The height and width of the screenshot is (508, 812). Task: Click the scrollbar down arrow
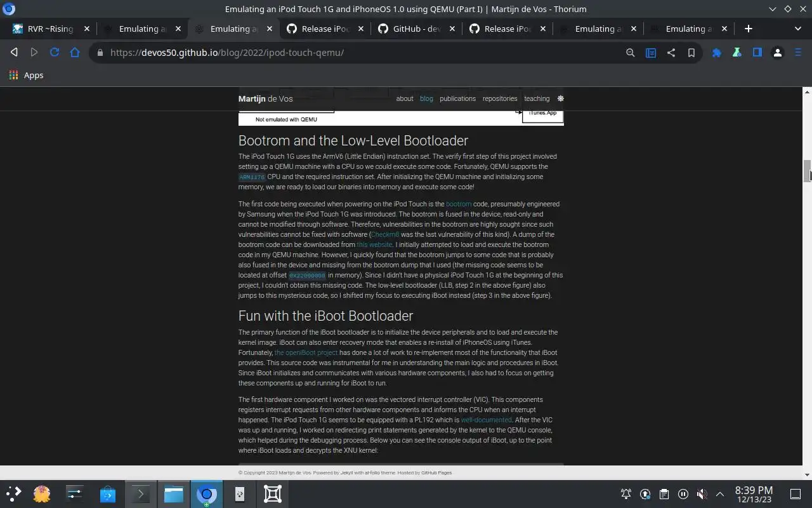(807, 475)
